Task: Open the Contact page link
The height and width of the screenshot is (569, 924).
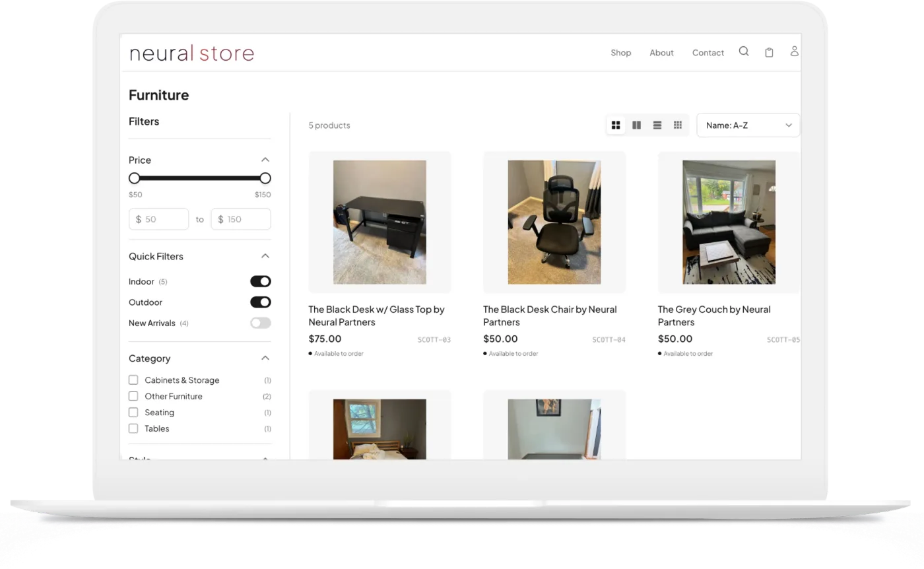Action: (x=708, y=53)
